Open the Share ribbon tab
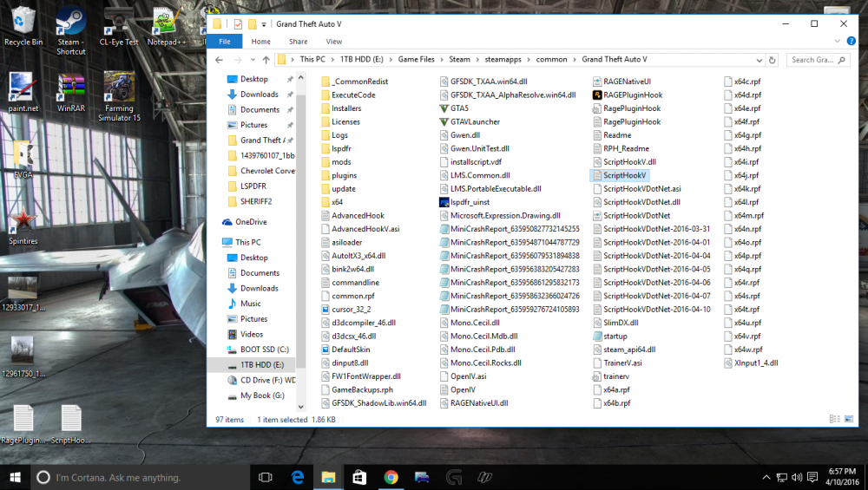The image size is (868, 490). click(x=298, y=42)
